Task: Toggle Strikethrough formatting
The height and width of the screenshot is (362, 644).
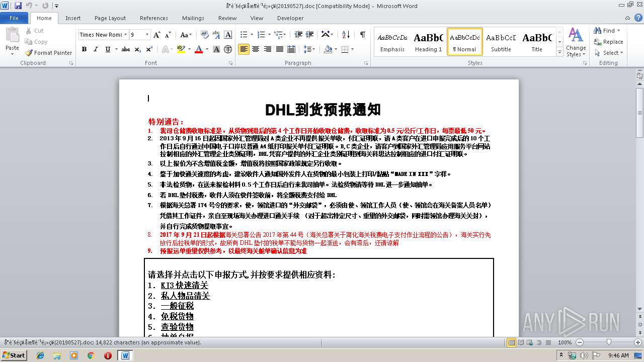Action: (x=126, y=49)
